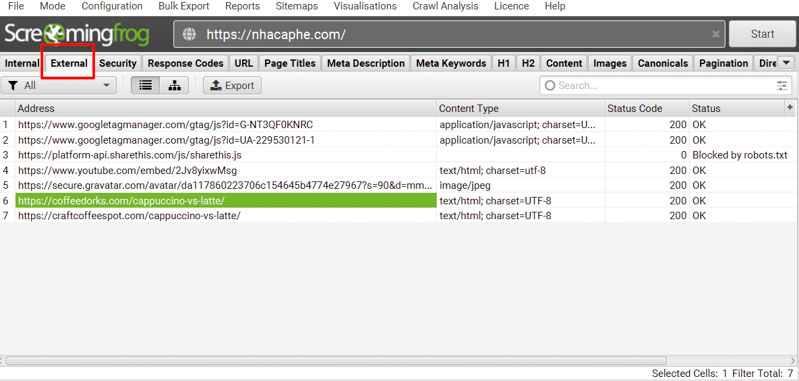Screen dimensions: 799x381
Task: Open search filter settings icon
Action: 782,86
